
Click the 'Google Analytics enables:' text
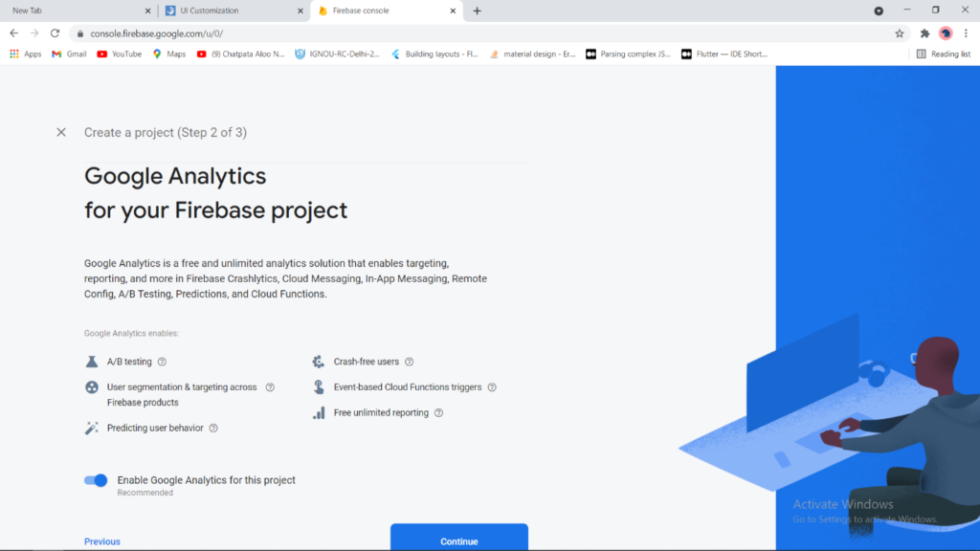coord(131,334)
